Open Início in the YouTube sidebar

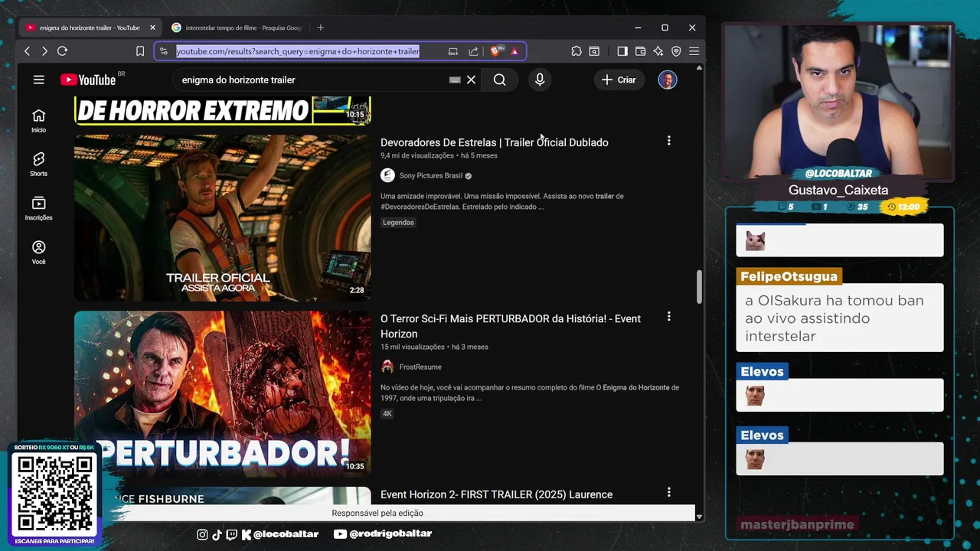[x=38, y=120]
